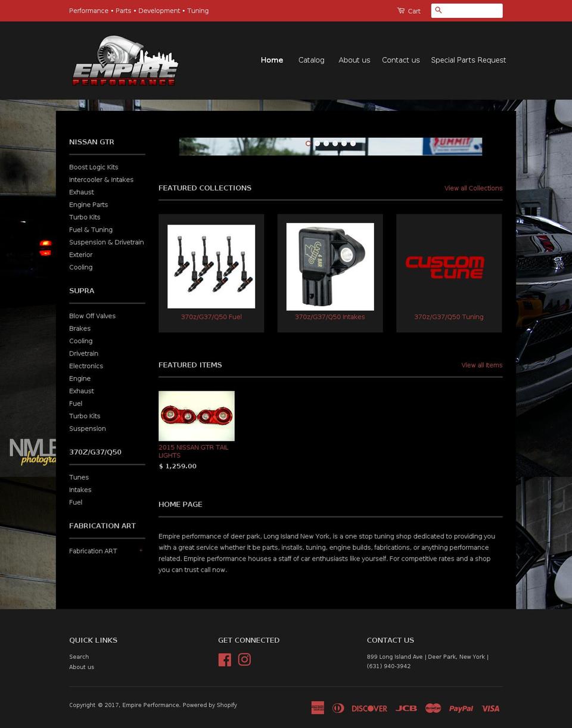
Task: Open Supra Suspension category
Action: click(x=88, y=429)
